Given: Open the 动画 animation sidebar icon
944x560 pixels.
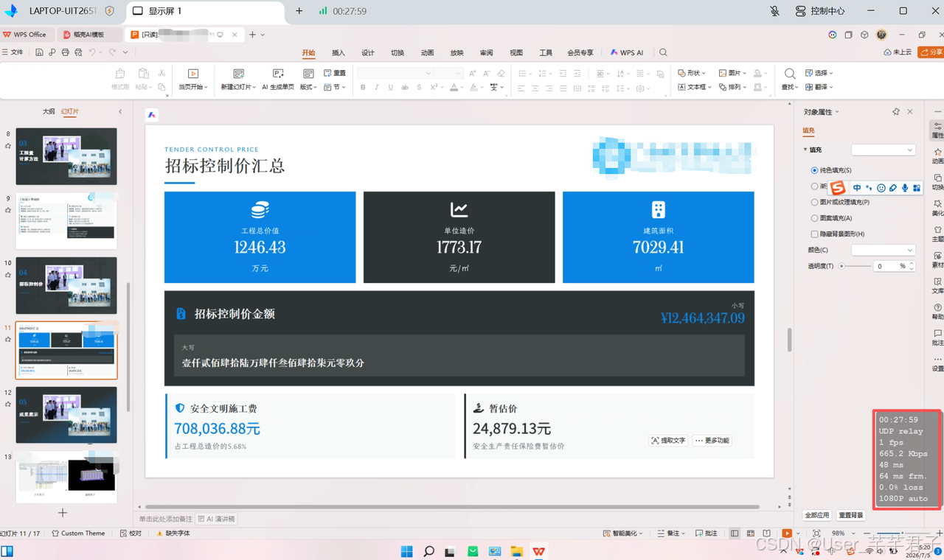Looking at the screenshot, I should point(937,155).
